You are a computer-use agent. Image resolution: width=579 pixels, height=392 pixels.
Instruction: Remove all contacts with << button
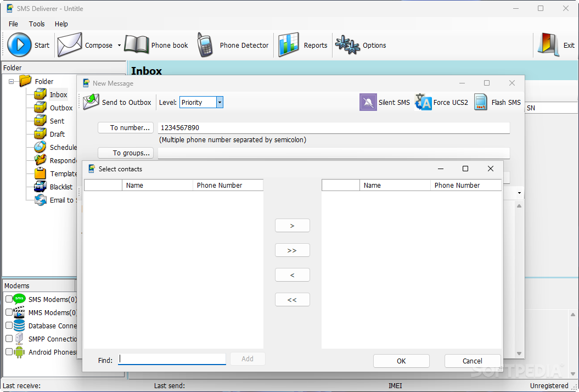tap(292, 300)
